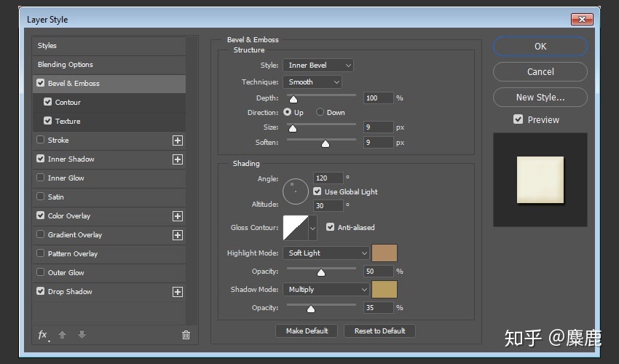The image size is (619, 364).
Task: Delete effect with trash icon
Action: pyautogui.click(x=186, y=335)
